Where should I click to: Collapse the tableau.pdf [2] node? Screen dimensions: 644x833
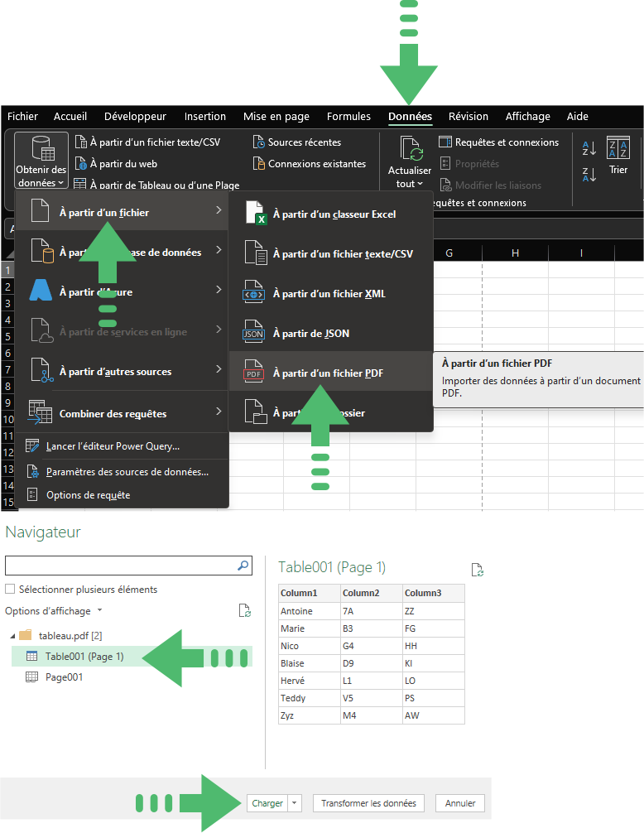12,636
